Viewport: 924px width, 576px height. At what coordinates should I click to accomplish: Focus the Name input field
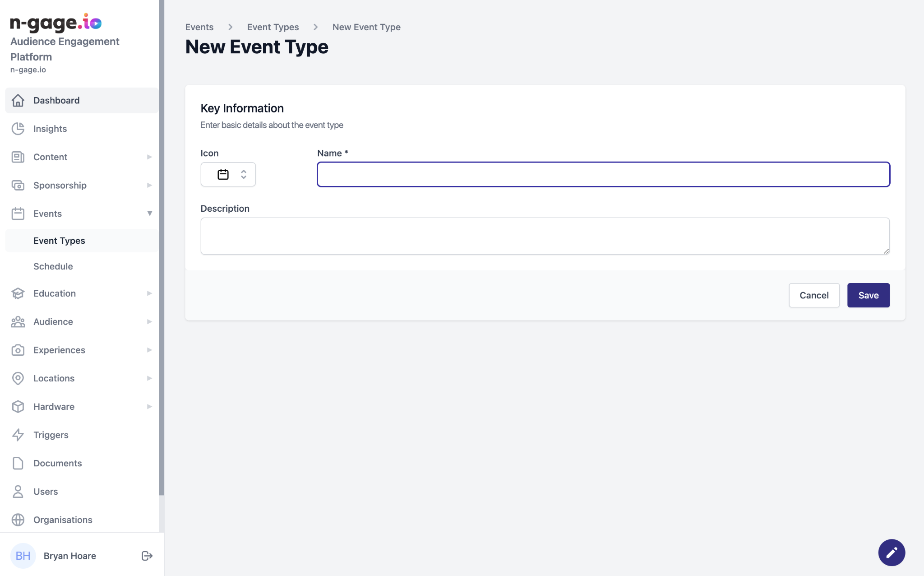tap(603, 174)
